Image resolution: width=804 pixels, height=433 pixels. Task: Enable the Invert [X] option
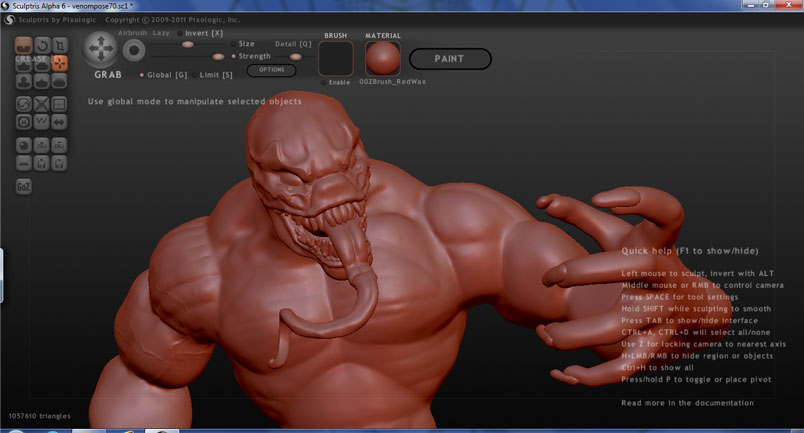(x=200, y=33)
